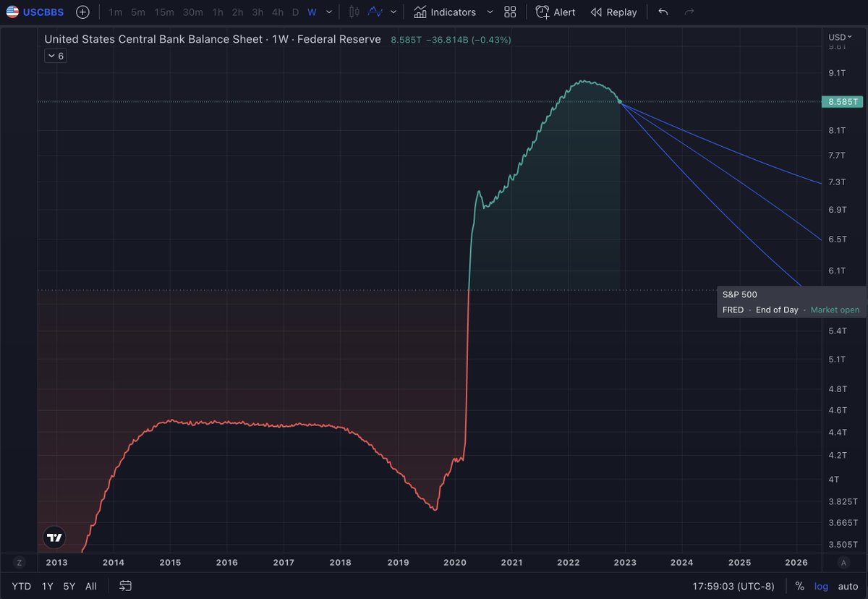This screenshot has width=868, height=599.
Task: Open the USCBBS symbol search
Action: point(43,12)
